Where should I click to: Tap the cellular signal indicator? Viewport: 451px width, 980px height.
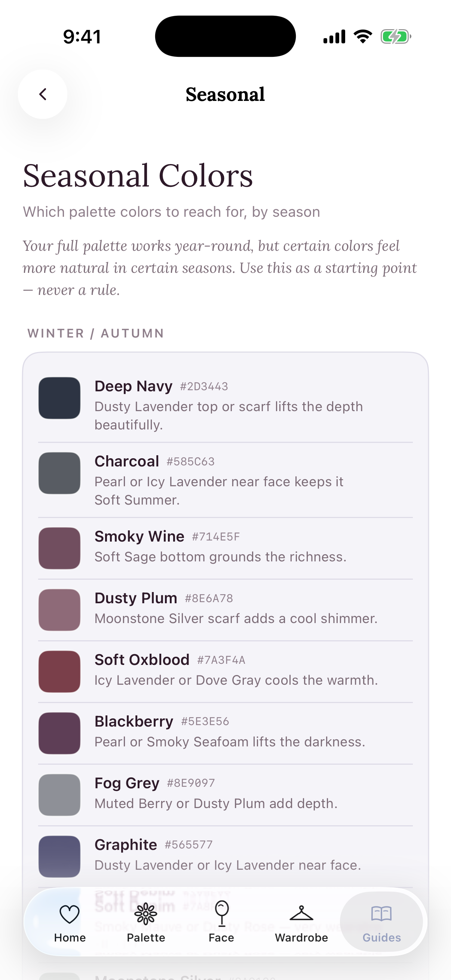334,37
